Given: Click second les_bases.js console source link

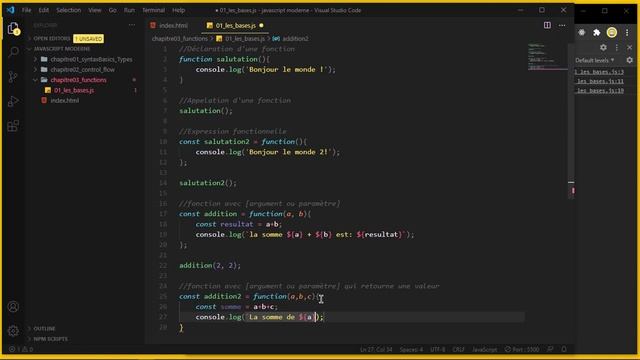Looking at the screenshot, I should (x=599, y=81).
